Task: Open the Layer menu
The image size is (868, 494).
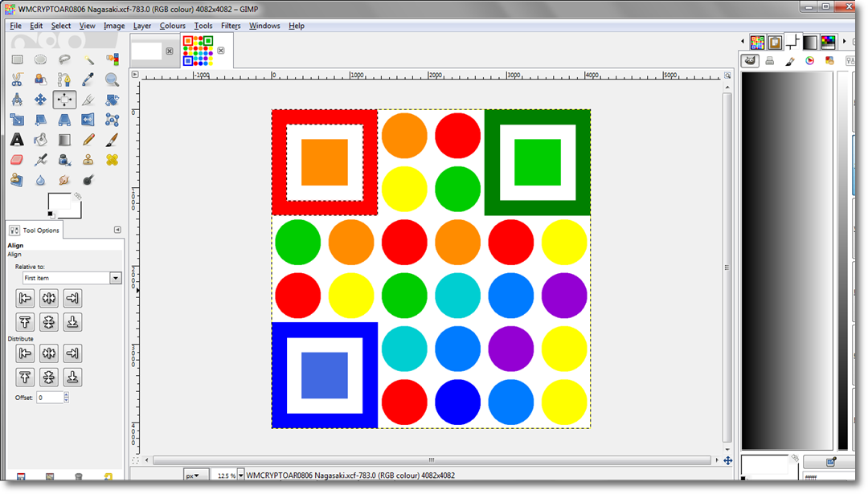Action: (x=141, y=26)
